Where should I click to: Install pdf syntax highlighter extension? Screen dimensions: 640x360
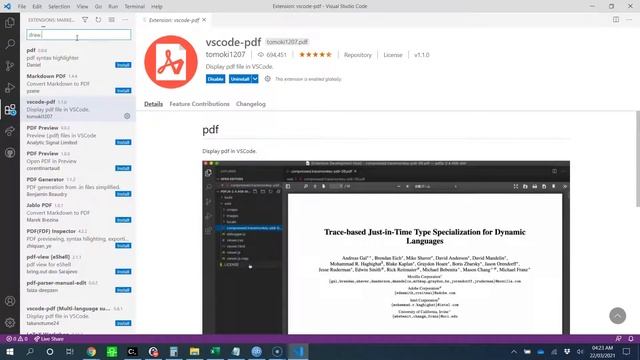123,65
